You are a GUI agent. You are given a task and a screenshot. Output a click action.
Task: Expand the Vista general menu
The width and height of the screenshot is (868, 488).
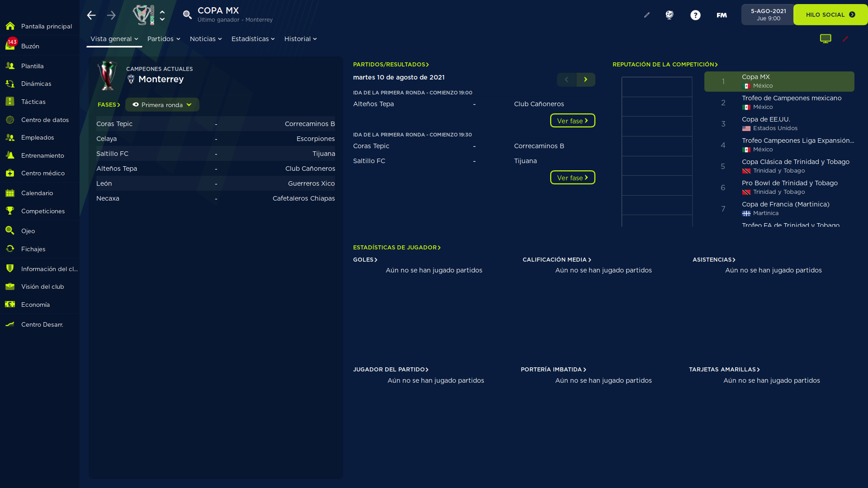pyautogui.click(x=114, y=39)
